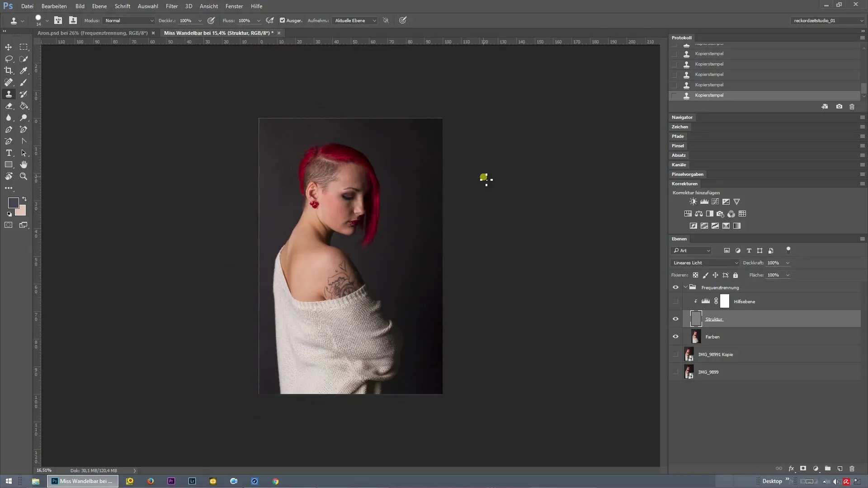Image resolution: width=868 pixels, height=488 pixels.
Task: Toggle the Ausger. checkbox
Action: tap(283, 20)
